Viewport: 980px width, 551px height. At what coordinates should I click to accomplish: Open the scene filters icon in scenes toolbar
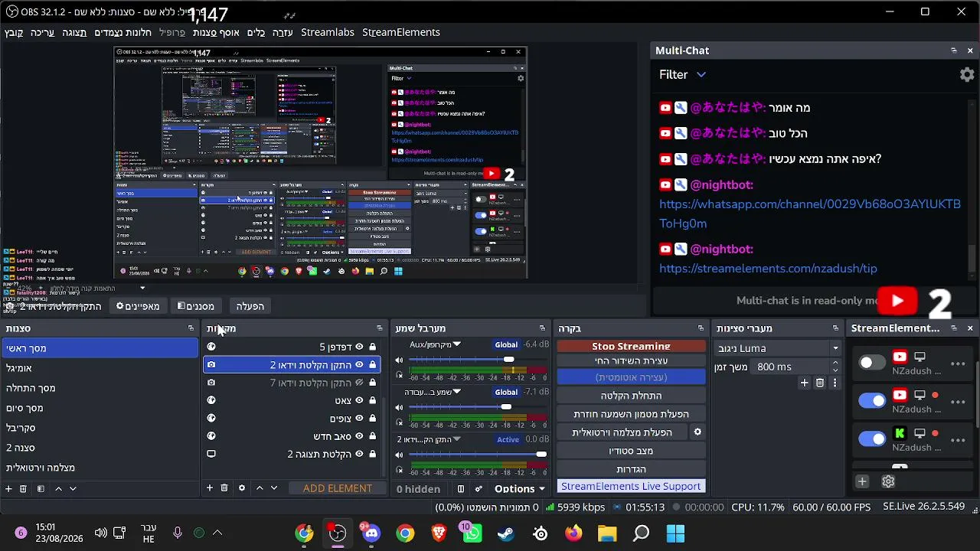(41, 488)
